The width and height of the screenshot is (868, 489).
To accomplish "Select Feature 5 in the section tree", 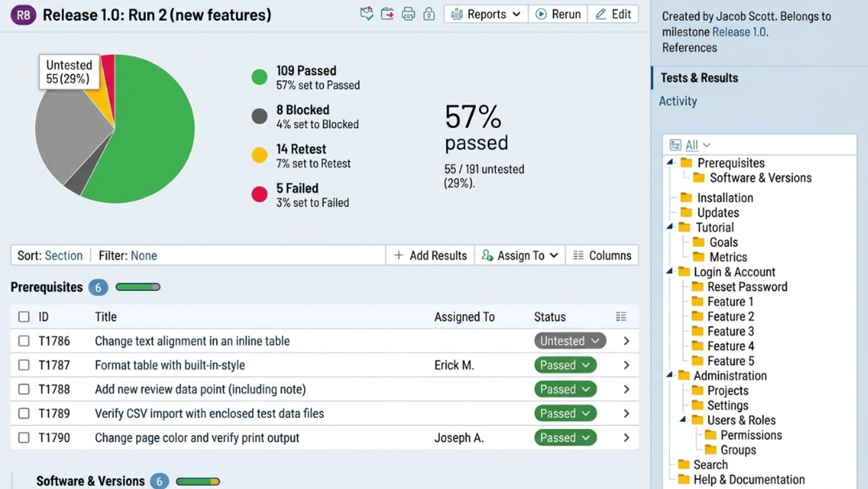I will point(731,361).
